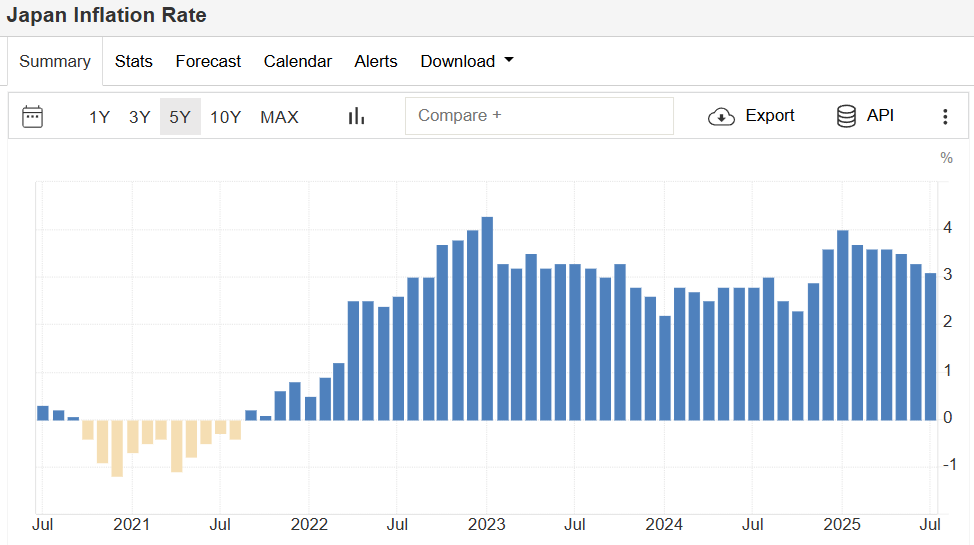
Task: Show MAX historical data range
Action: click(x=279, y=117)
